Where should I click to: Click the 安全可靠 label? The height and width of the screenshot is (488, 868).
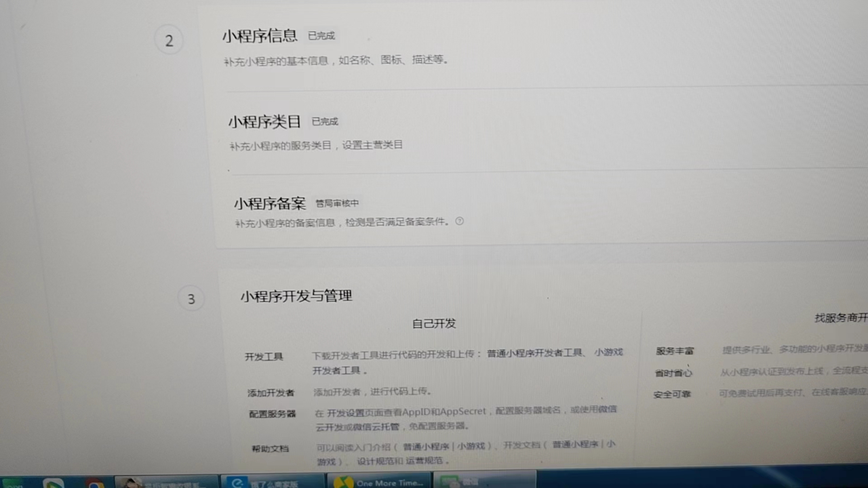[672, 394]
